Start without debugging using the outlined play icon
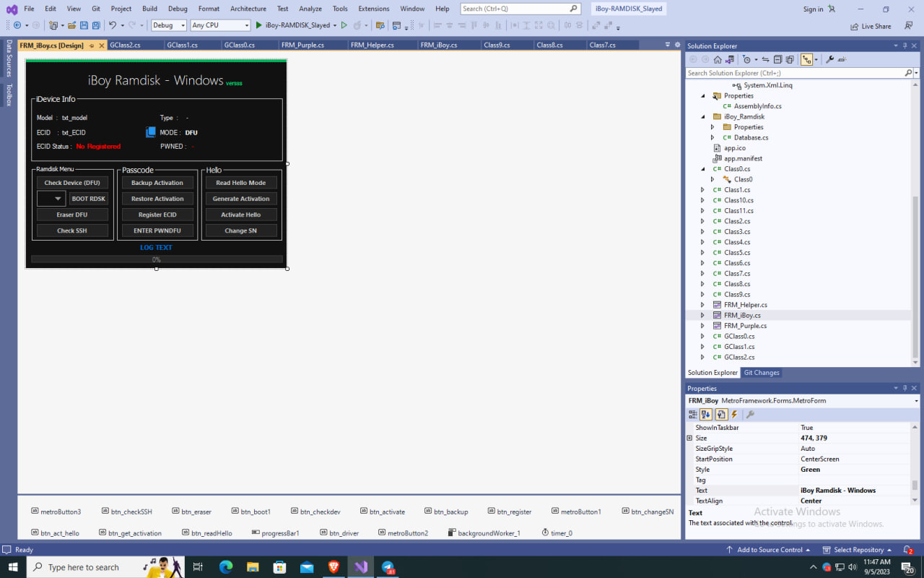 click(x=344, y=25)
